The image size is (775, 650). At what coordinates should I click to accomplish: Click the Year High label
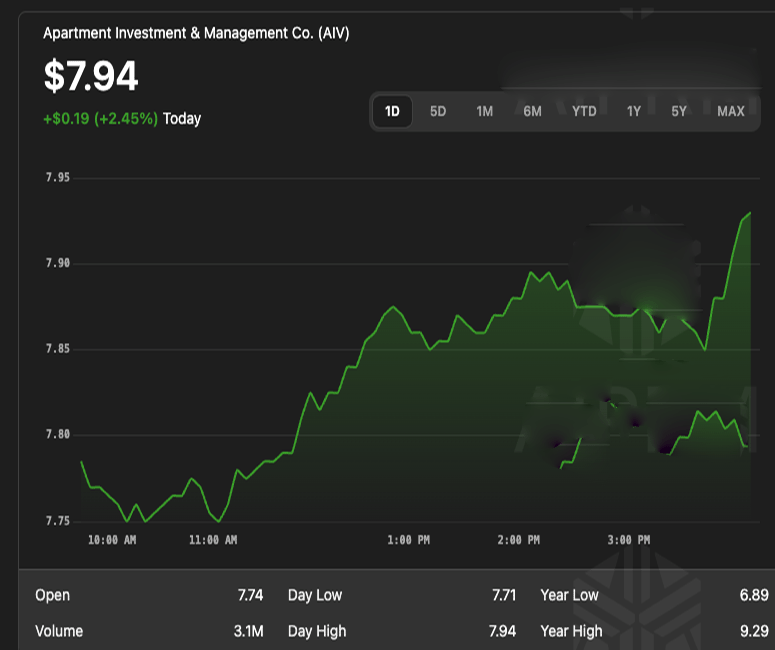pyautogui.click(x=571, y=631)
